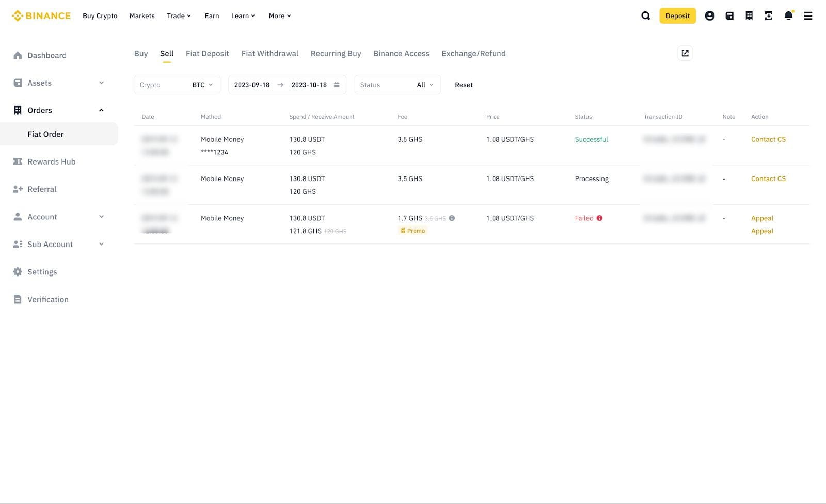Collapse the Orders section chevron
Screen dimensions: 826x504
[x=101, y=110]
